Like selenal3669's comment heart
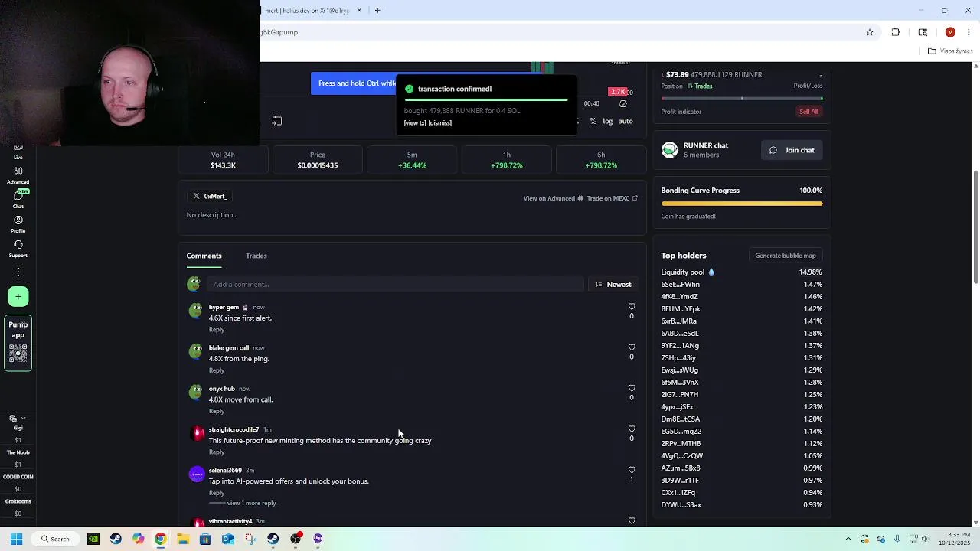This screenshot has width=980, height=551. point(632,470)
